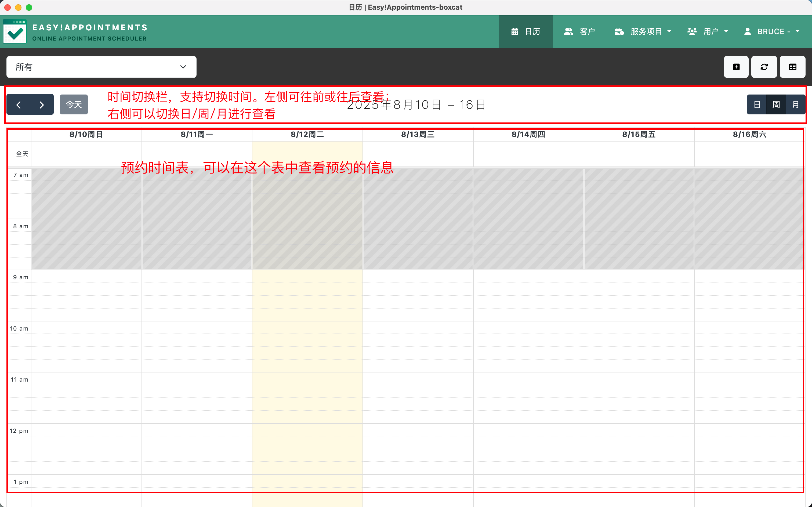This screenshot has width=812, height=507.
Task: Click the reload calendar refresh icon
Action: (x=764, y=67)
